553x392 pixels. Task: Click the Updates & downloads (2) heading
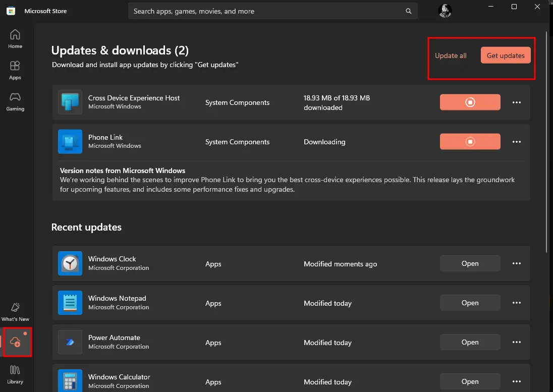click(120, 50)
